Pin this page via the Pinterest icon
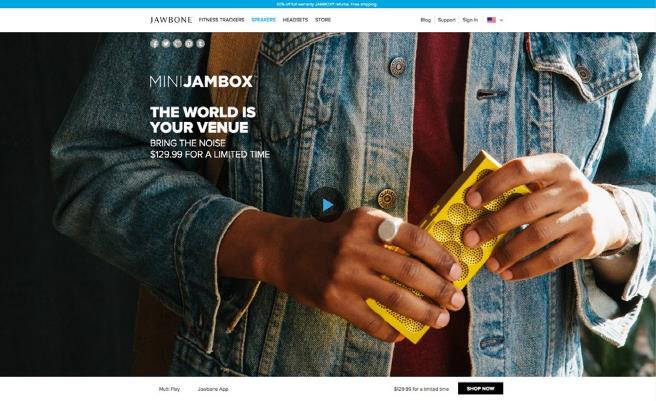The height and width of the screenshot is (401, 656). 189,44
